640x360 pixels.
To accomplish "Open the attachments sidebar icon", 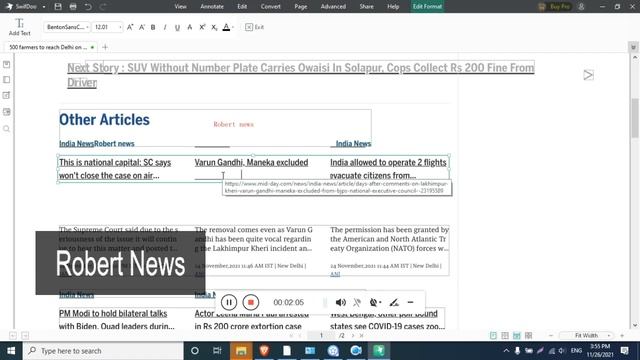I will [x=7, y=112].
